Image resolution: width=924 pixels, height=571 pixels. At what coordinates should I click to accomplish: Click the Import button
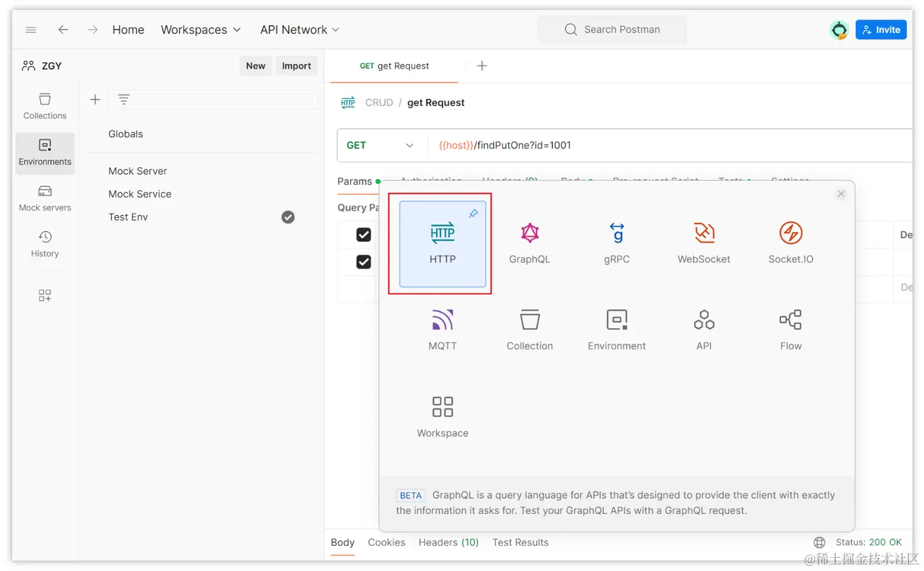(x=297, y=66)
